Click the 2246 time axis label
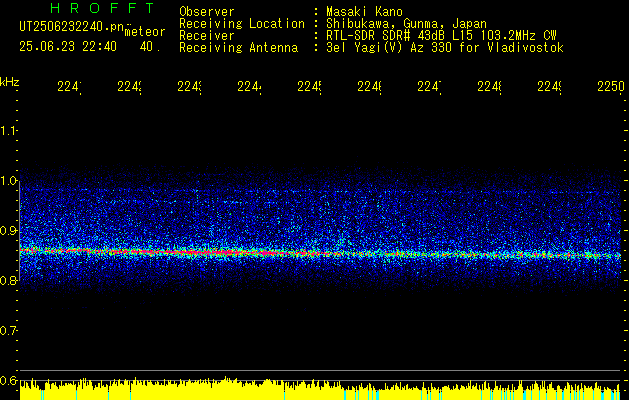The height and width of the screenshot is (400, 629). pyautogui.click(x=369, y=86)
